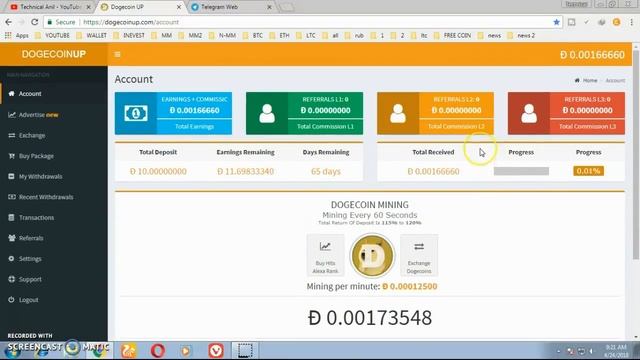640x360 pixels.
Task: Click the header balance Ð 0.00166660
Action: (592, 55)
